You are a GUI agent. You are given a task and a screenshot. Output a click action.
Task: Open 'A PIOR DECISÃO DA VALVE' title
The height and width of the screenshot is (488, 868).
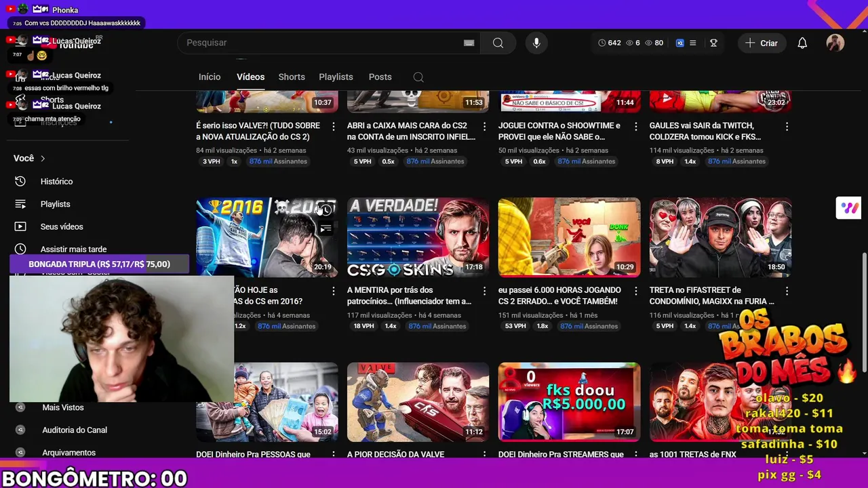[x=395, y=455]
